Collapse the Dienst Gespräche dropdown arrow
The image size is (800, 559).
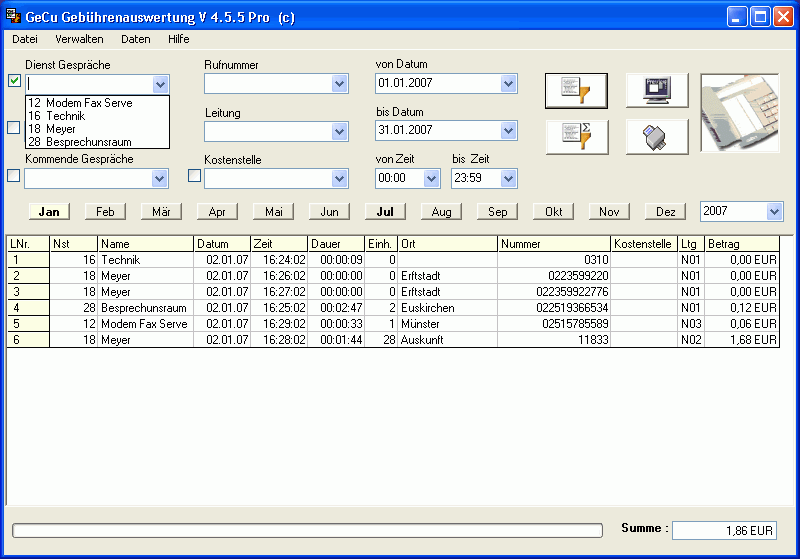click(160, 84)
